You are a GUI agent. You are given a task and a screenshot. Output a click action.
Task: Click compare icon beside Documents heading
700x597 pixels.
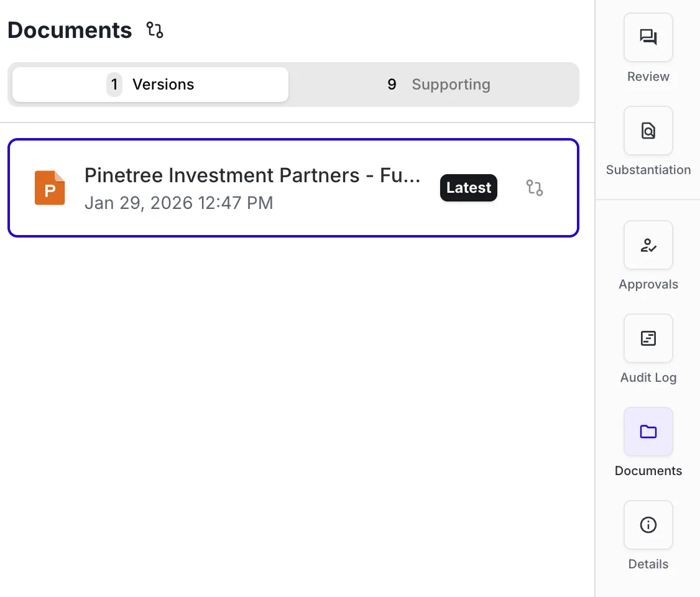click(x=155, y=30)
